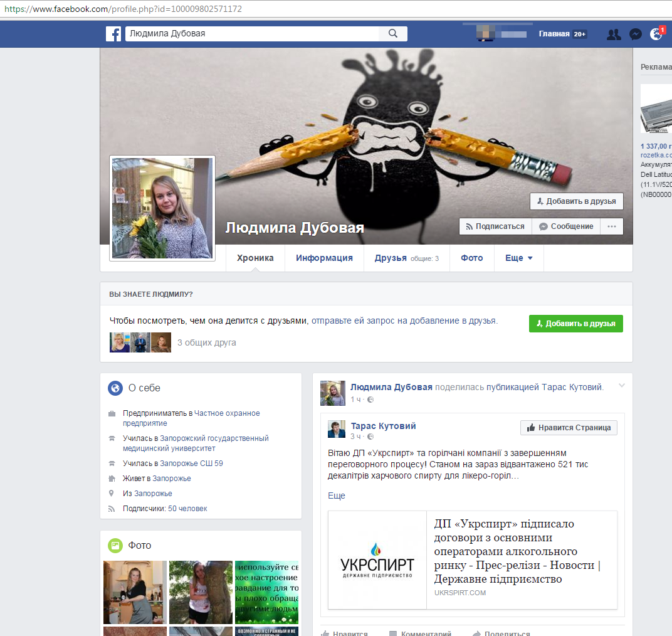Switch to the Информация tab
The height and width of the screenshot is (636, 672).
click(324, 258)
